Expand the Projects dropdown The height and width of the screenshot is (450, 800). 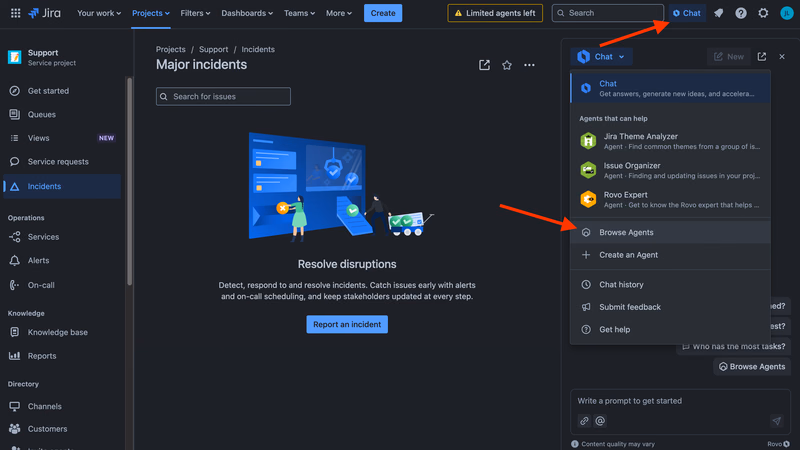coord(151,13)
